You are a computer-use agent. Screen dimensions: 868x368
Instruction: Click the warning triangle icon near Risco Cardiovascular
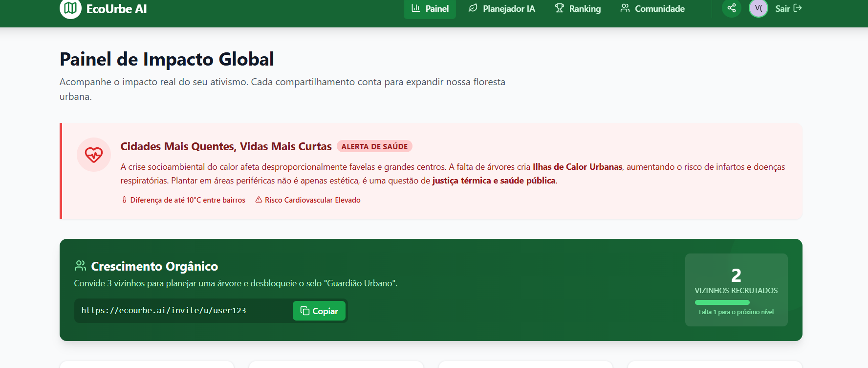pos(259,200)
